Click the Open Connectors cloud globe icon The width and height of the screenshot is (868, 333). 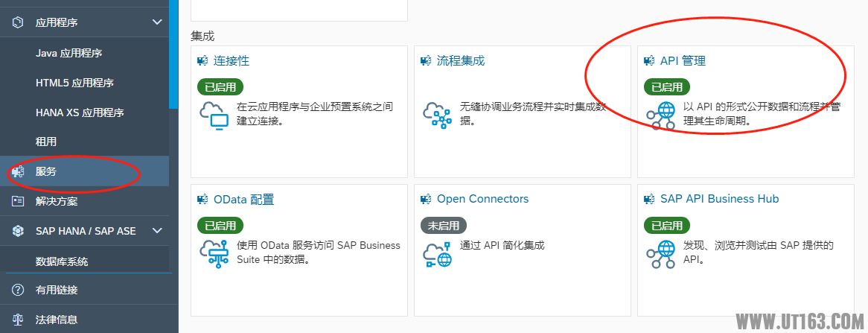437,254
